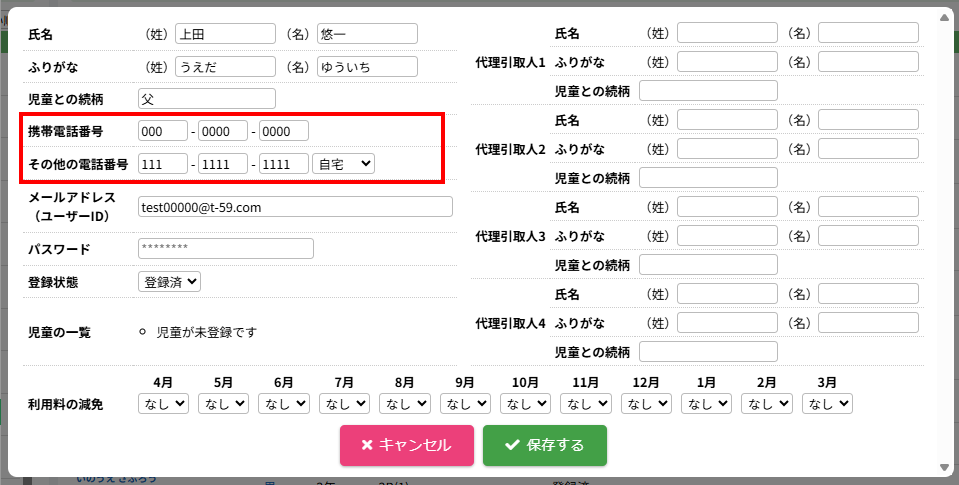Viewport: 959px width, 485px height.
Task: Click the first mobile phone number box
Action: tap(163, 131)
